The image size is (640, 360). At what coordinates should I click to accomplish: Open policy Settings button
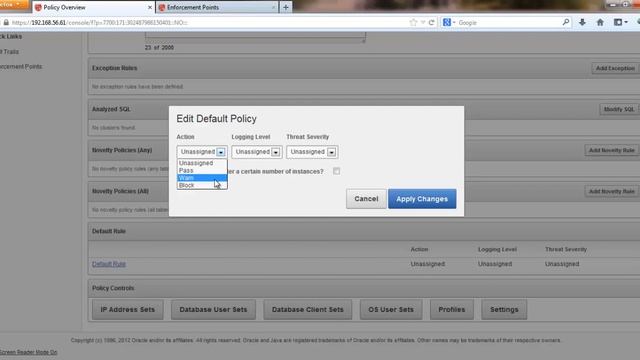(504, 310)
